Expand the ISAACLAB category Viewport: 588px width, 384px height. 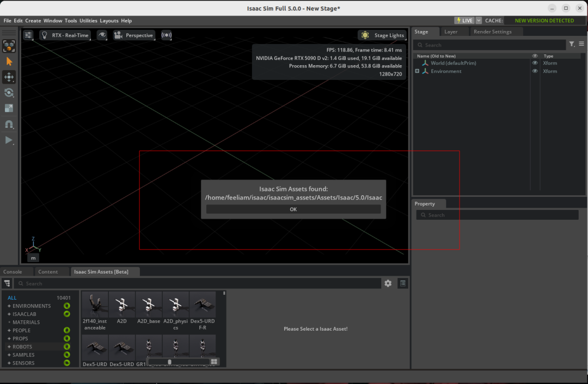tap(9, 314)
